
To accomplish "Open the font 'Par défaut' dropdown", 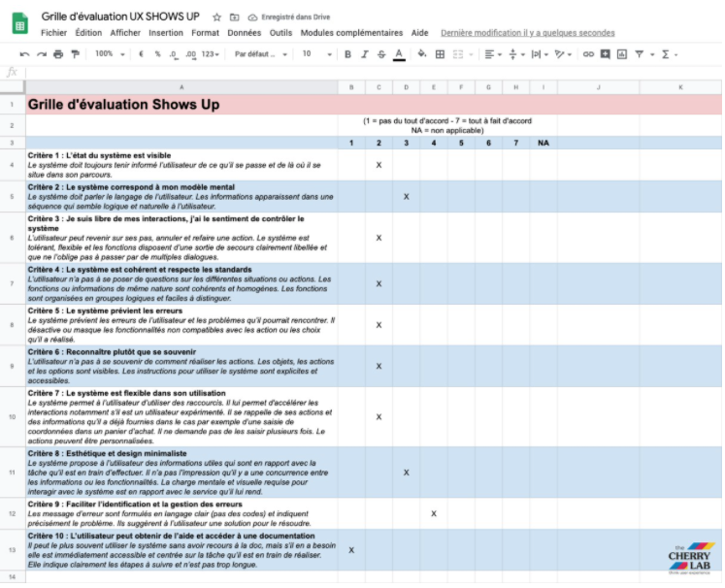I will [x=261, y=54].
